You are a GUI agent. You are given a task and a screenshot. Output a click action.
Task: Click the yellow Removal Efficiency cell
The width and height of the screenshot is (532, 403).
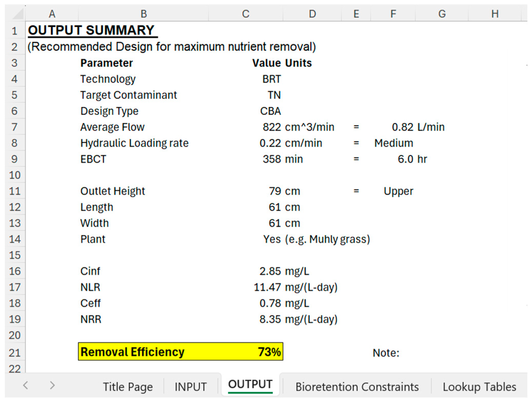click(x=132, y=352)
